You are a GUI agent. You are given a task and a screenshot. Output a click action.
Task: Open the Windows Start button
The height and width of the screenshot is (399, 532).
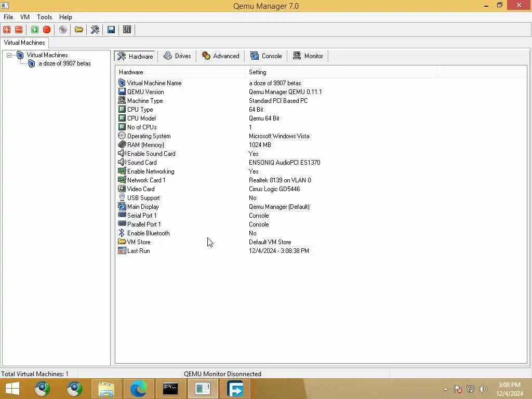pos(12,389)
